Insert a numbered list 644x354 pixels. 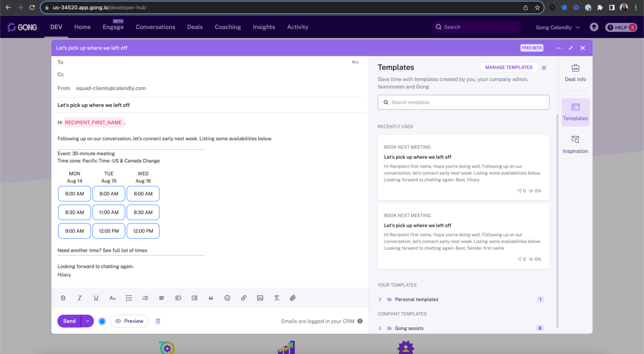click(x=145, y=298)
